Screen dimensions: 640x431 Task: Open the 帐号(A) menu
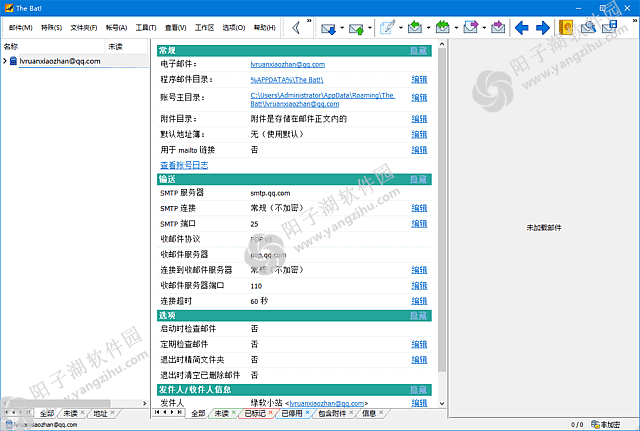click(116, 28)
